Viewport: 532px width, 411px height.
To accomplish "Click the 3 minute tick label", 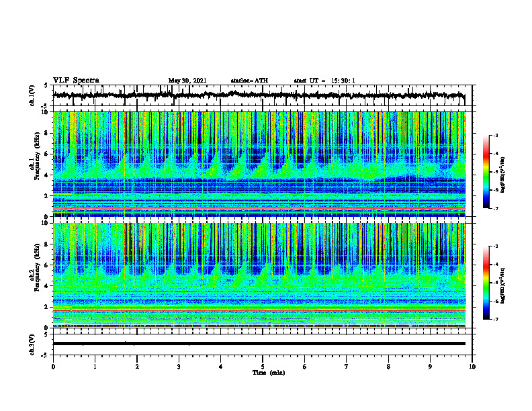I will pos(179,367).
